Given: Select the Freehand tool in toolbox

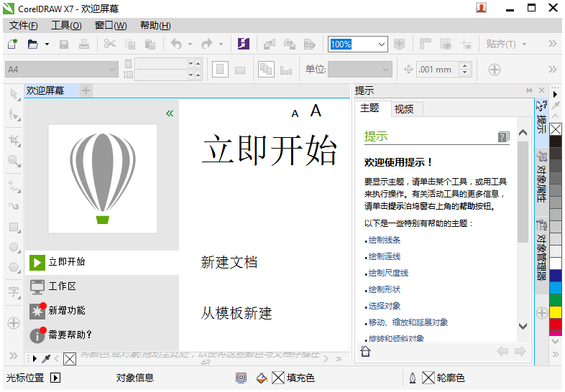Looking at the screenshot, I should click(14, 186).
